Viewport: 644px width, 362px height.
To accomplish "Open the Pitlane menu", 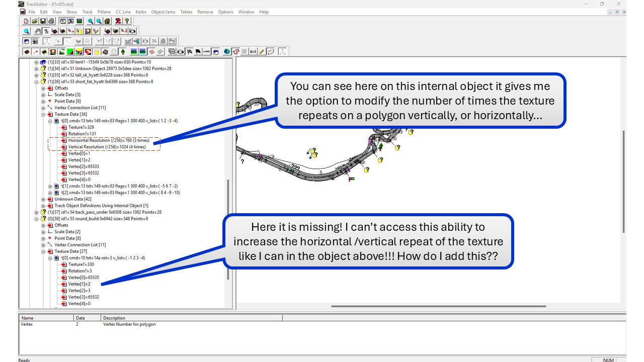I will pyautogui.click(x=104, y=12).
